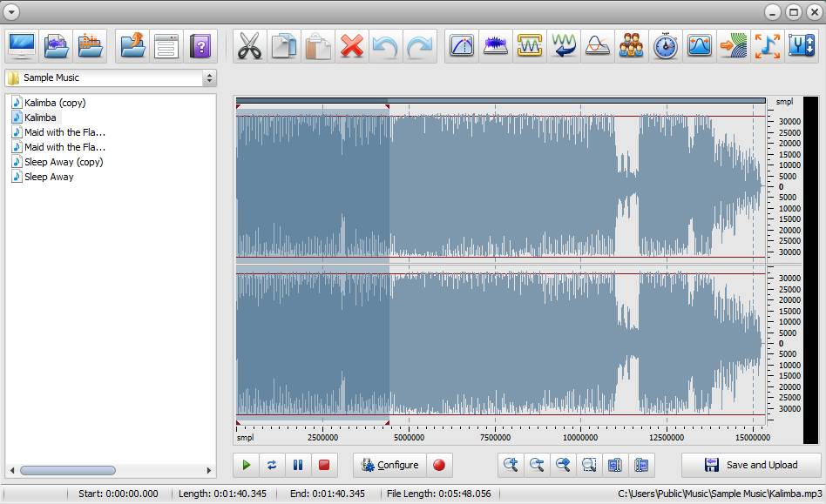Click Save and Upload button
This screenshot has height=504, width=826.
click(751, 465)
